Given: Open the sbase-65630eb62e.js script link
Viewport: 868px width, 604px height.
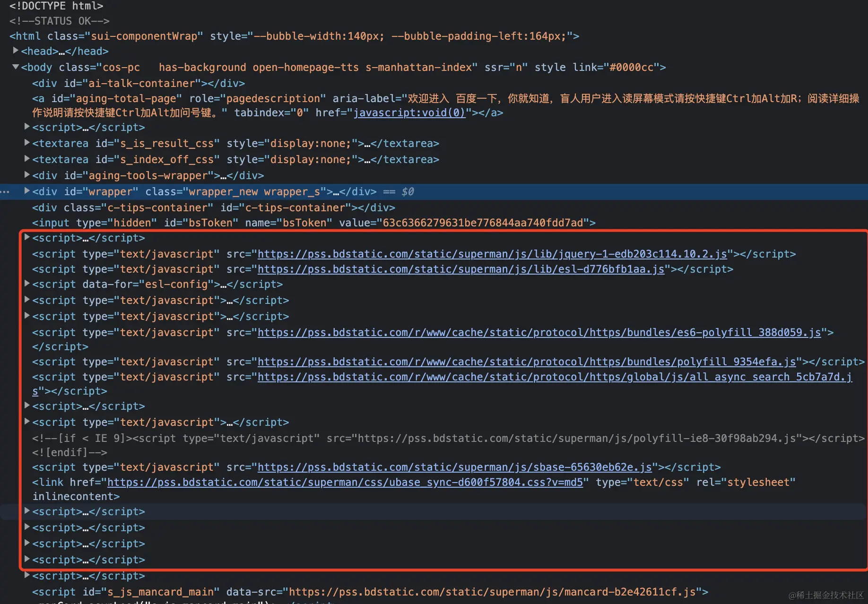Looking at the screenshot, I should (x=455, y=467).
